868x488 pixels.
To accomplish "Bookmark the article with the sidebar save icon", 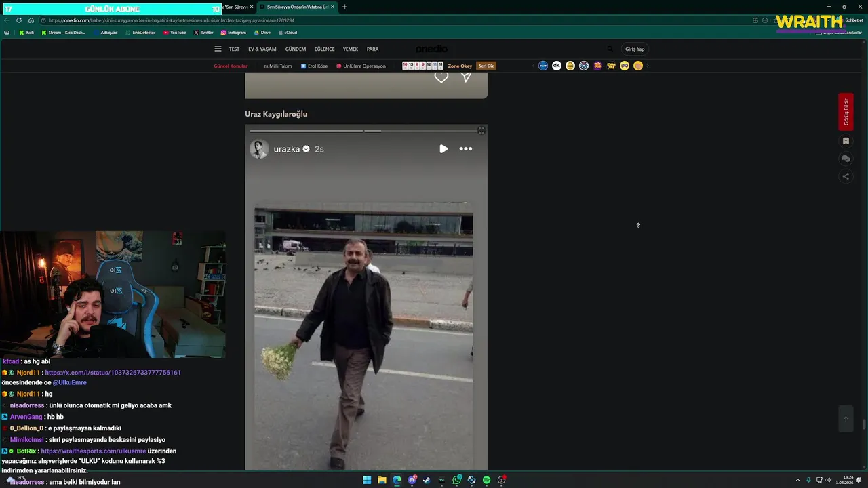I will 846,141.
